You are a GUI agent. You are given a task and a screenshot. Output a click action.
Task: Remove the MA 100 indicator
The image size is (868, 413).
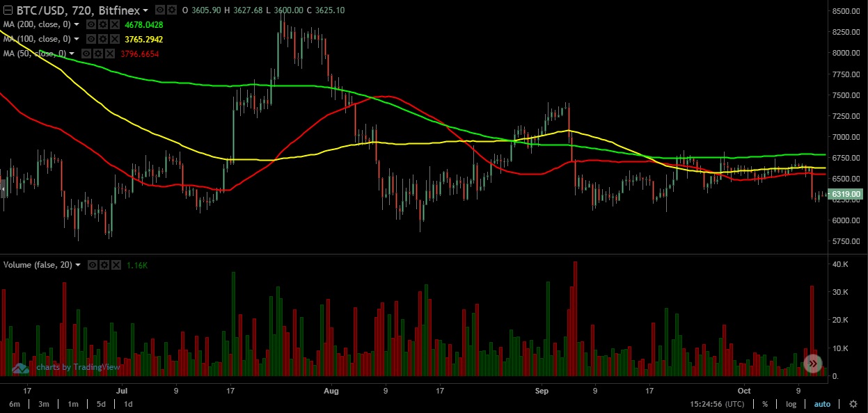pos(115,39)
